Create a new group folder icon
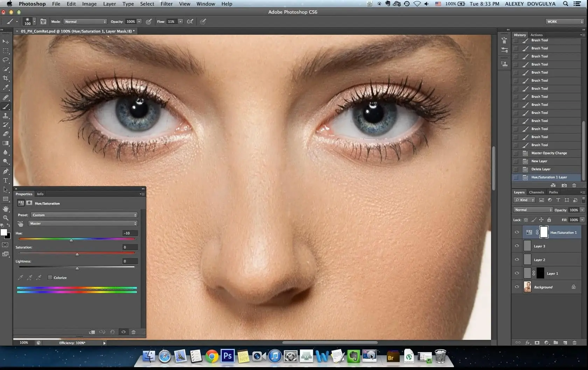Screen dimensions: 588x370 coord(556,343)
